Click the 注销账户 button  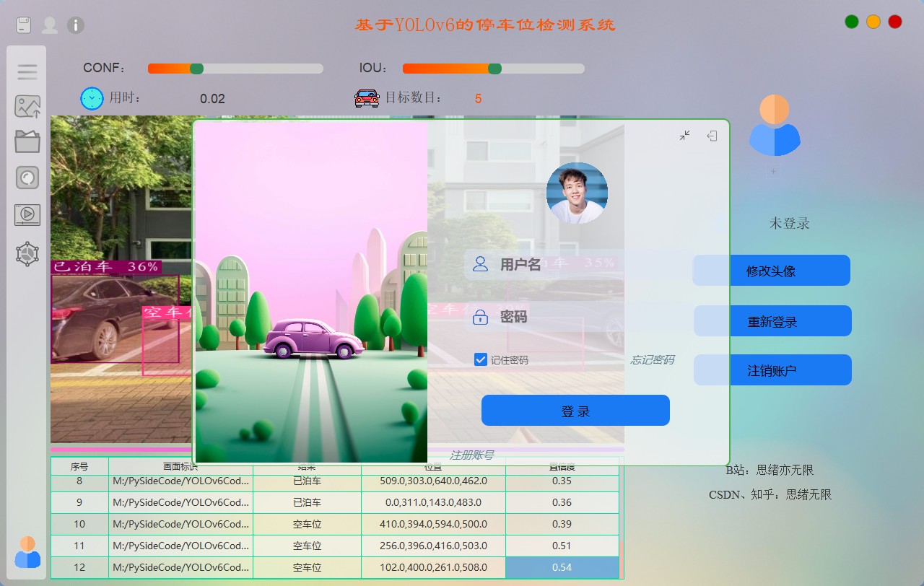click(x=772, y=370)
